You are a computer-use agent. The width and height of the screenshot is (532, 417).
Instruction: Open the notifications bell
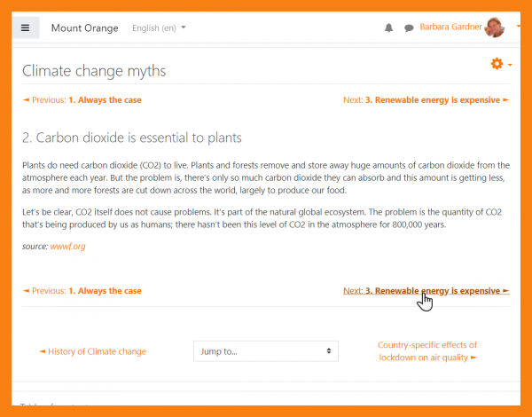click(388, 28)
